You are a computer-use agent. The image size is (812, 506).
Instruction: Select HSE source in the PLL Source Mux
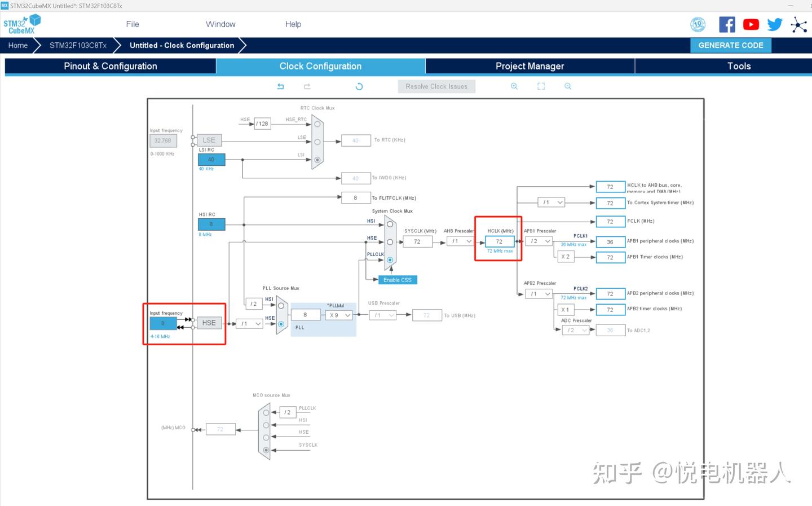280,324
